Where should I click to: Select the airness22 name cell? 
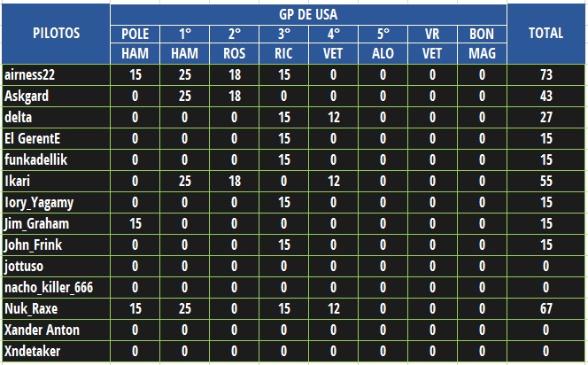(x=56, y=74)
